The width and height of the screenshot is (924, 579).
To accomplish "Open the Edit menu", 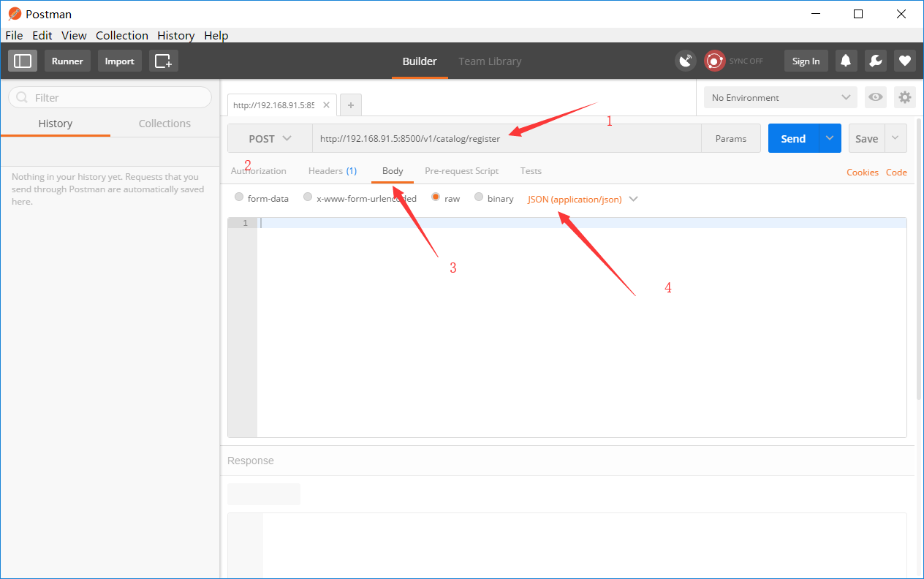I will [42, 35].
